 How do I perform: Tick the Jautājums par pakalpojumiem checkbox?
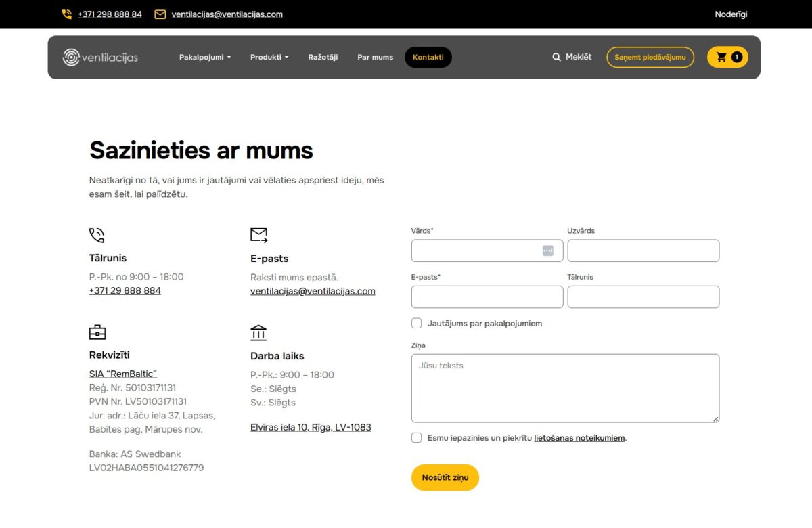417,324
